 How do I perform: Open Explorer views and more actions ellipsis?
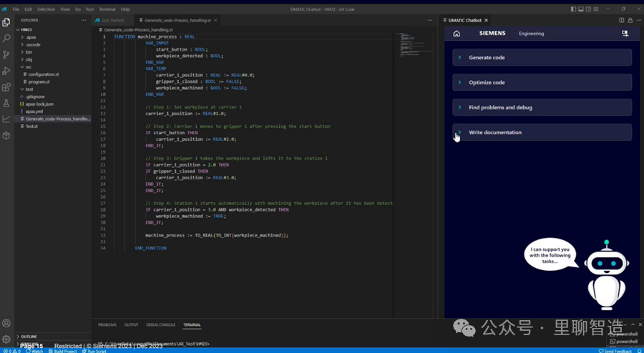coord(84,20)
